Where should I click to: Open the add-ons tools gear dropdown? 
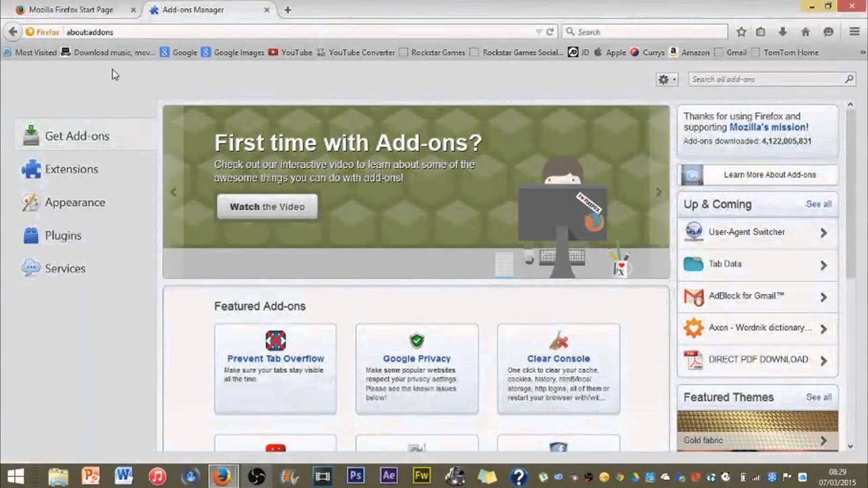tap(667, 79)
